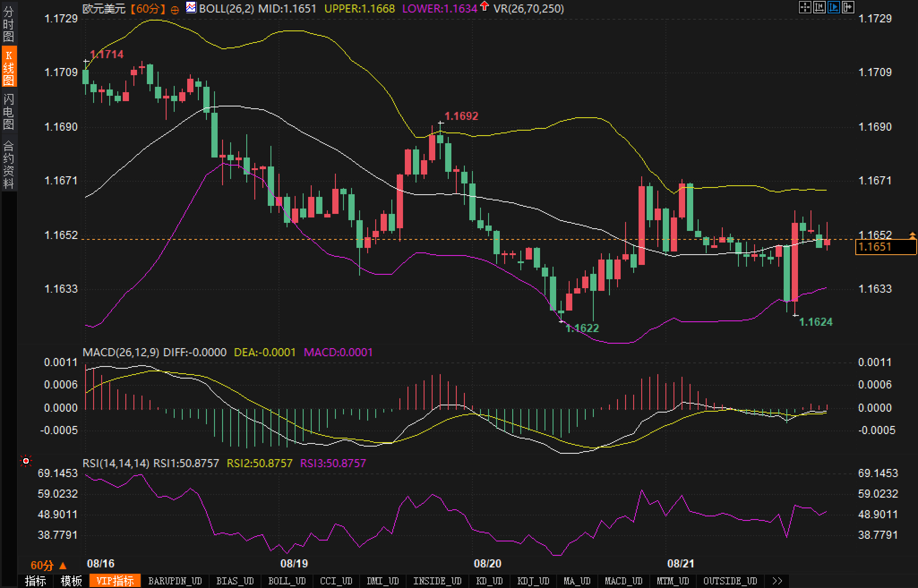Choose the BARUPDN_UD indicator
Screen dimensions: 918x588
(175, 581)
